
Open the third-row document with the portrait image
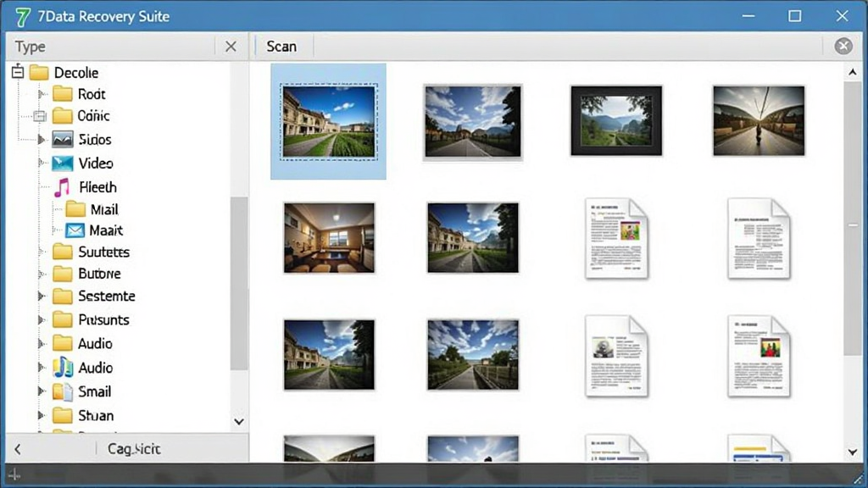(617, 356)
